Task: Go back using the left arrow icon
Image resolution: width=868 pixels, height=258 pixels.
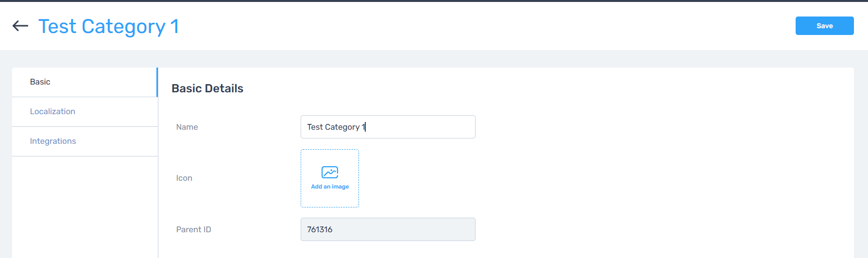Action: tap(20, 26)
